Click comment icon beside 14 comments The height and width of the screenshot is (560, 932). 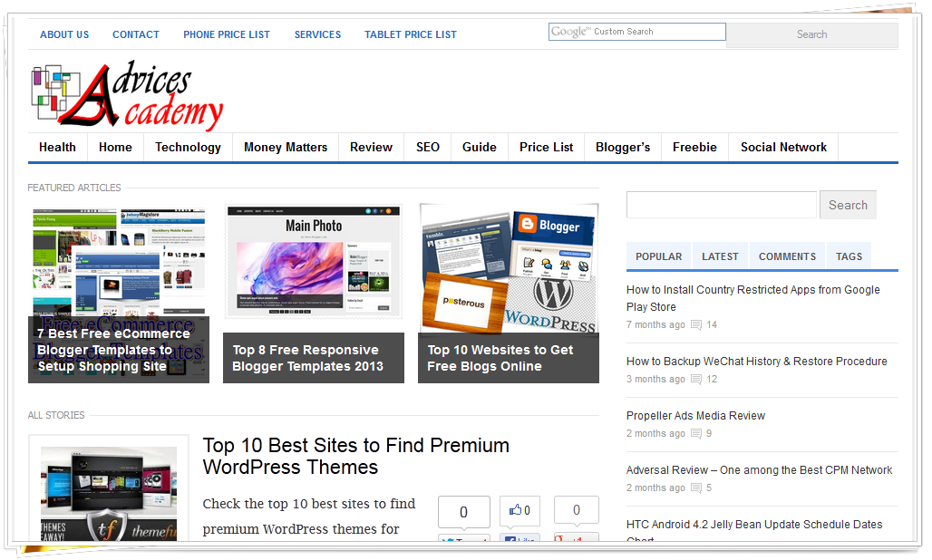point(696,325)
